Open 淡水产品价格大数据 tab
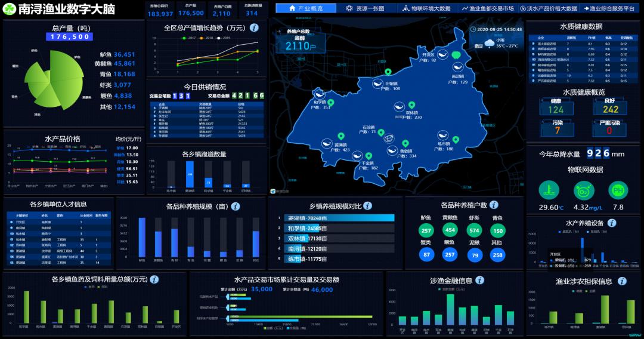Image resolution: width=644 pixels, height=339 pixels. (x=549, y=8)
